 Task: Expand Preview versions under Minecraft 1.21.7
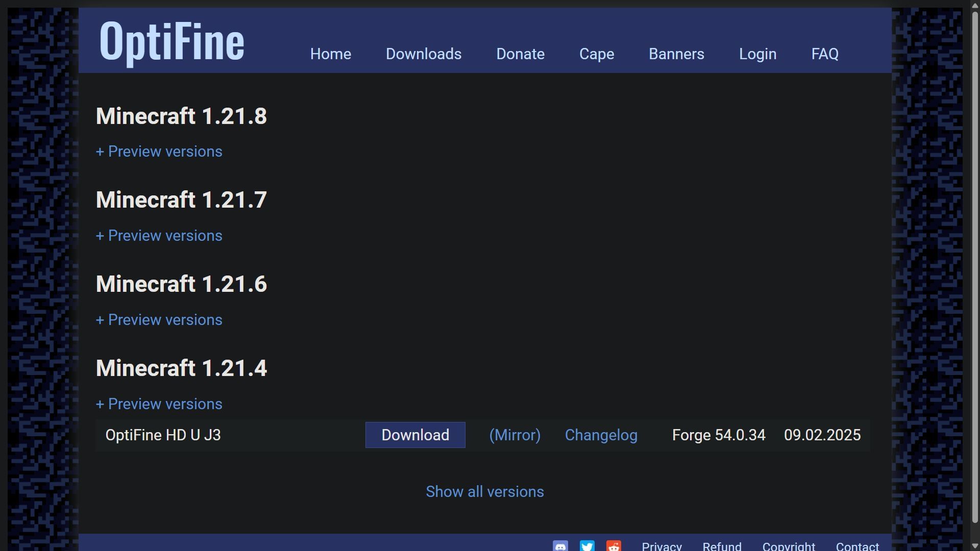click(159, 236)
